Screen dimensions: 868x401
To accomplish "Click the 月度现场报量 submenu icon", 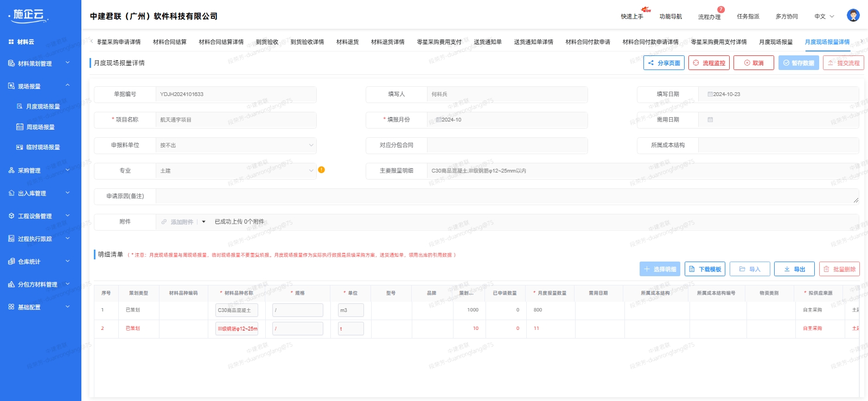I will [x=20, y=106].
